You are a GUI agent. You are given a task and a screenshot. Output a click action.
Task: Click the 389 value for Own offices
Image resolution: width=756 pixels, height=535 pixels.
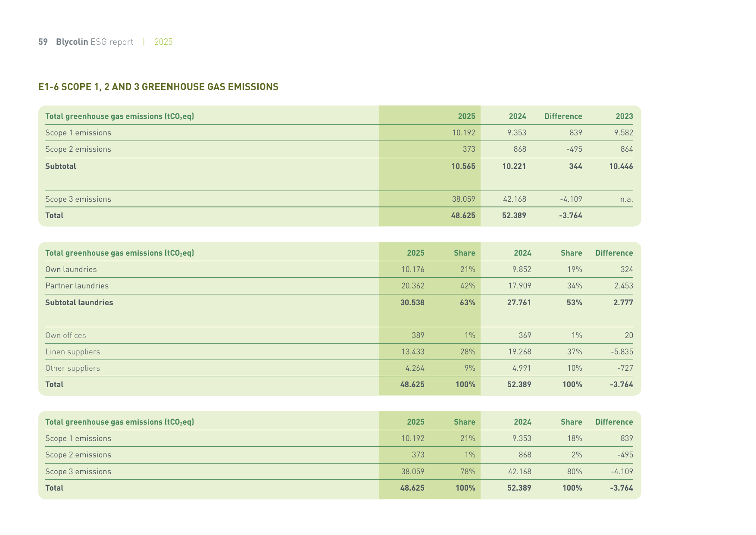click(418, 335)
